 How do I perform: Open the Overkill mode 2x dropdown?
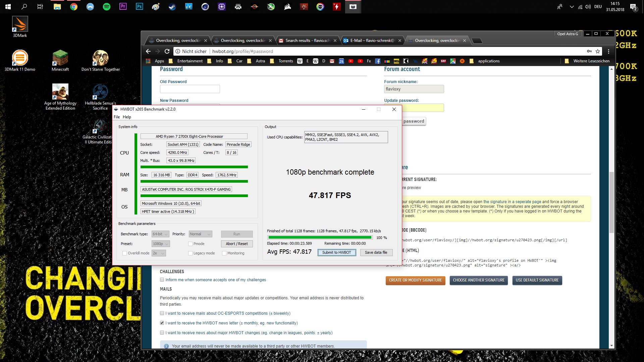pyautogui.click(x=159, y=253)
